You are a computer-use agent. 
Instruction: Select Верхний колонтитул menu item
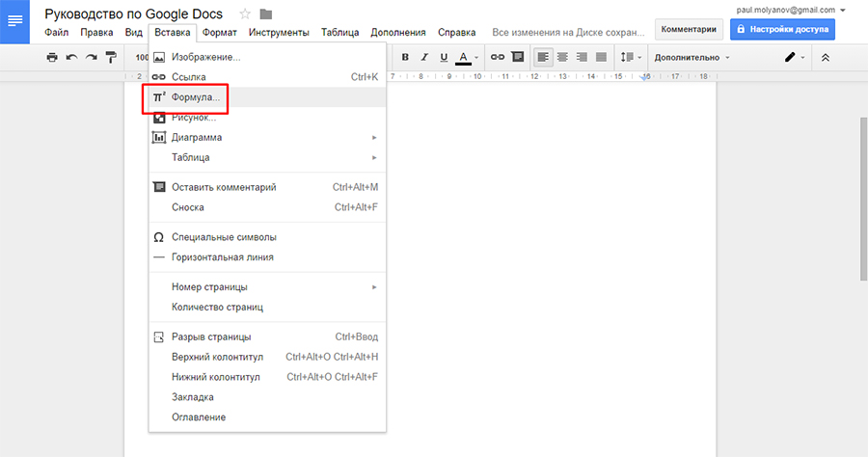(267, 357)
